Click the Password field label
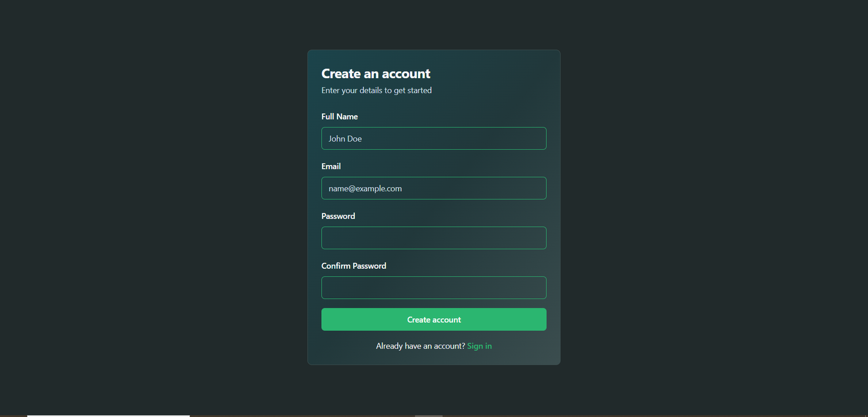The width and height of the screenshot is (868, 417). pyautogui.click(x=338, y=216)
